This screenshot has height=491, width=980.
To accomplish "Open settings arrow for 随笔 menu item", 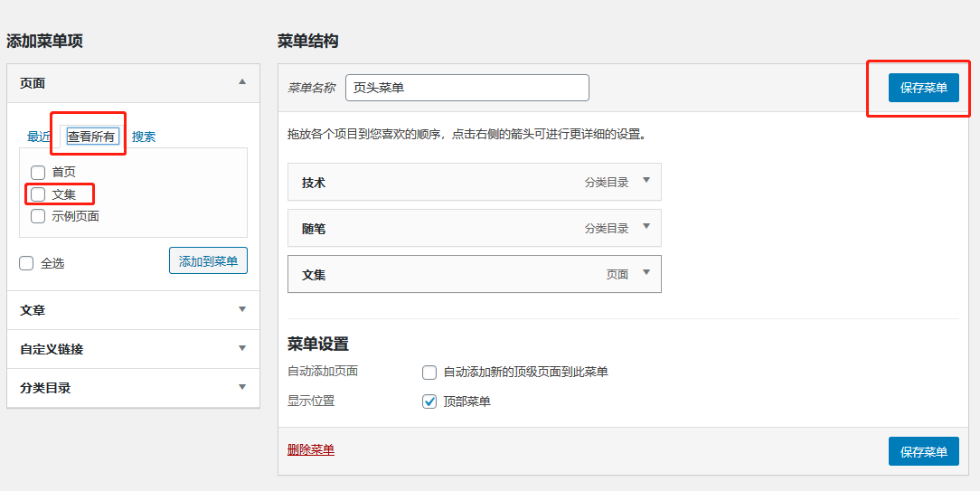I will [x=646, y=226].
